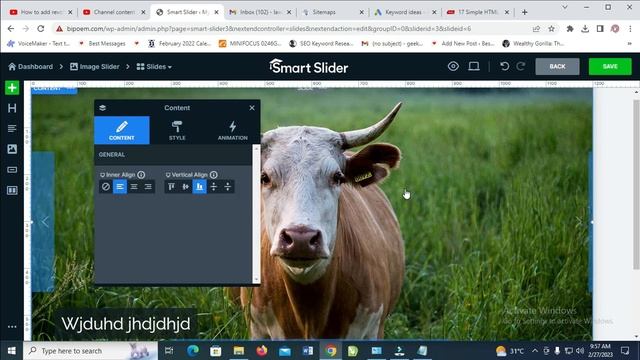The image size is (640, 360).
Task: Switch to Sitemaps tab
Action: 333,12
